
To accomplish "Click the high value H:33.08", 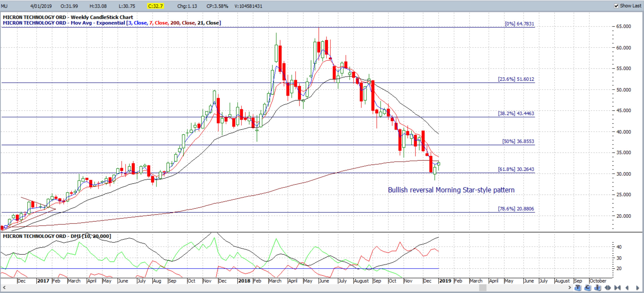I will pyautogui.click(x=98, y=6).
